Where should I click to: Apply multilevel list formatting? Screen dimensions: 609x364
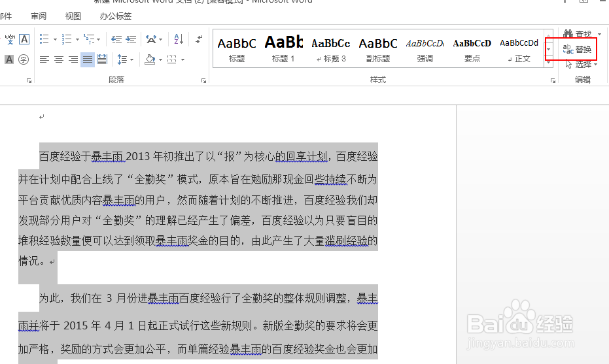pyautogui.click(x=90, y=39)
